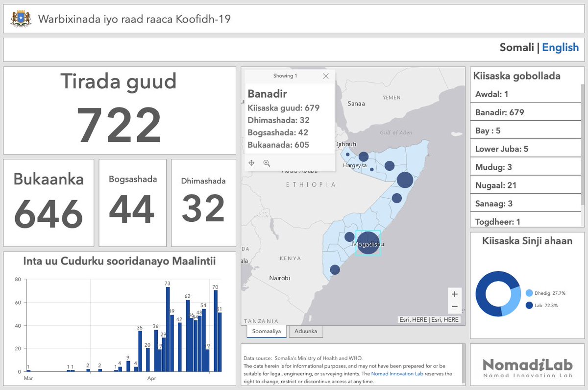Click the bar labeled 70 in daily chart
The image size is (588, 390).
[216, 331]
